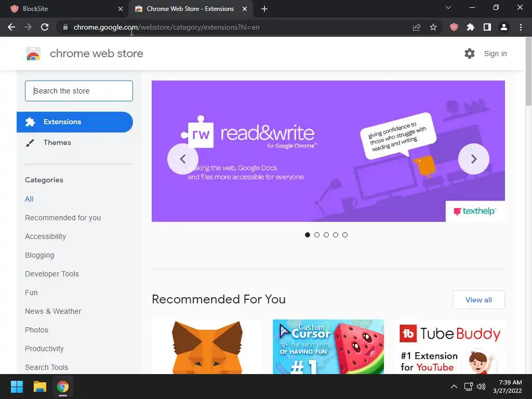
Task: Select the first carousel dot
Action: (308, 235)
